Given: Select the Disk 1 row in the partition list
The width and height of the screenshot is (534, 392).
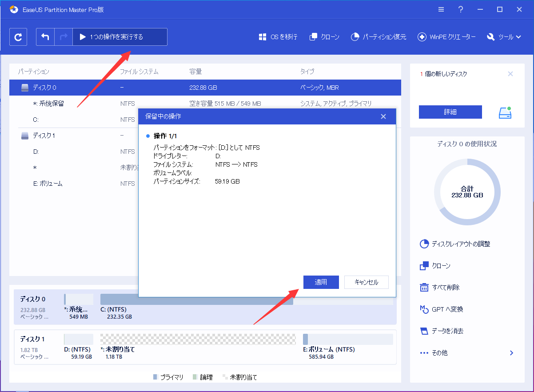Looking at the screenshot, I should coord(74,136).
